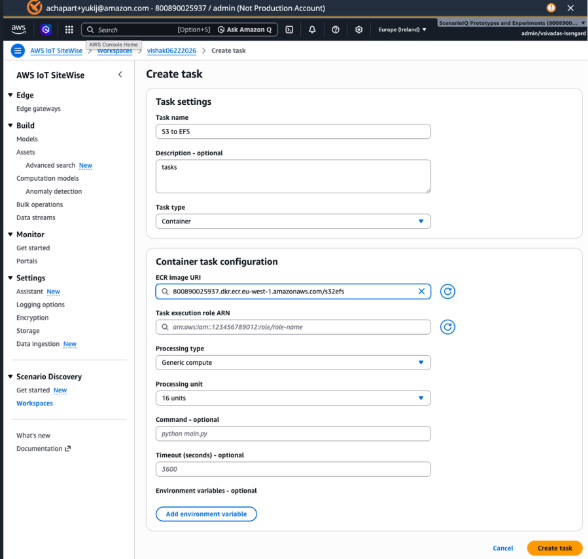Close the top banner with X icon
Screen dimensions: 588x559
point(570,8)
